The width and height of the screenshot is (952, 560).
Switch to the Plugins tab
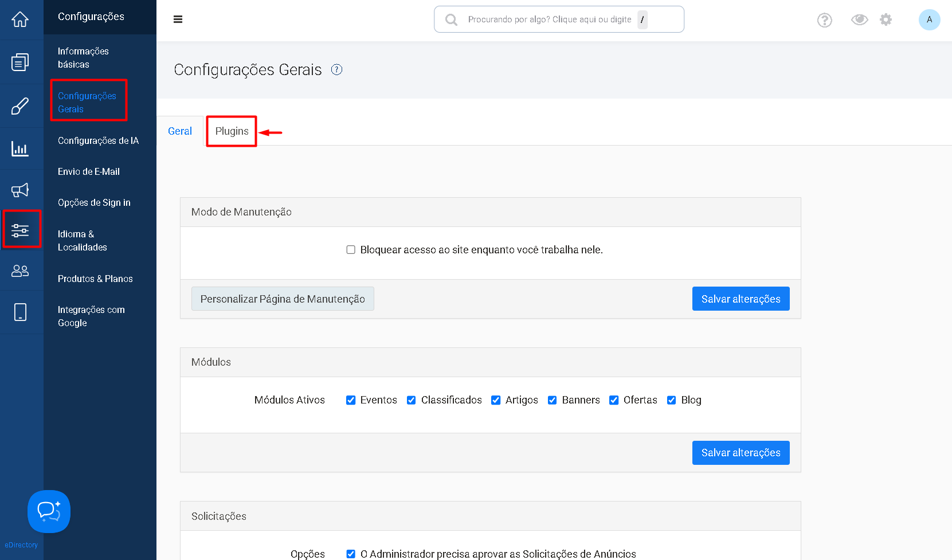coord(232,131)
